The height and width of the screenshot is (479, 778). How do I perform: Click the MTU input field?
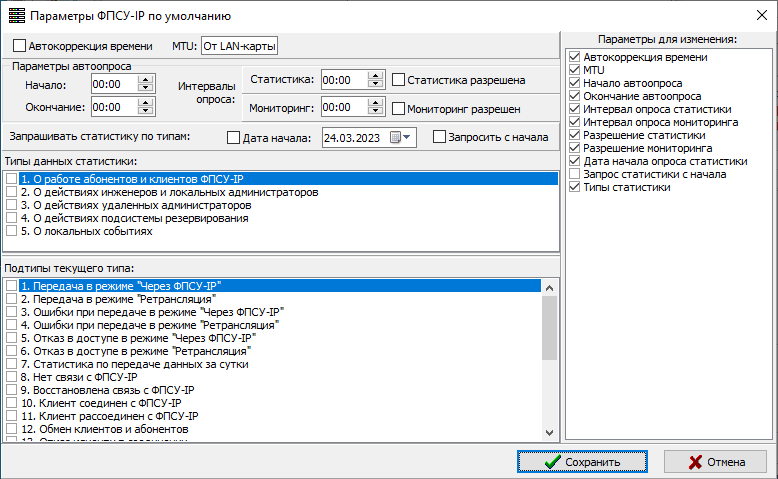[239, 46]
